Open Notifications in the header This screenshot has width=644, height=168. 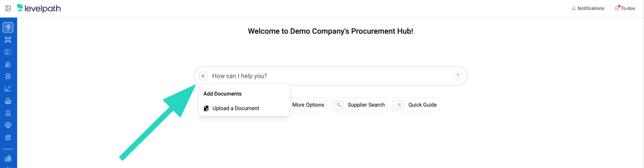coord(587,8)
